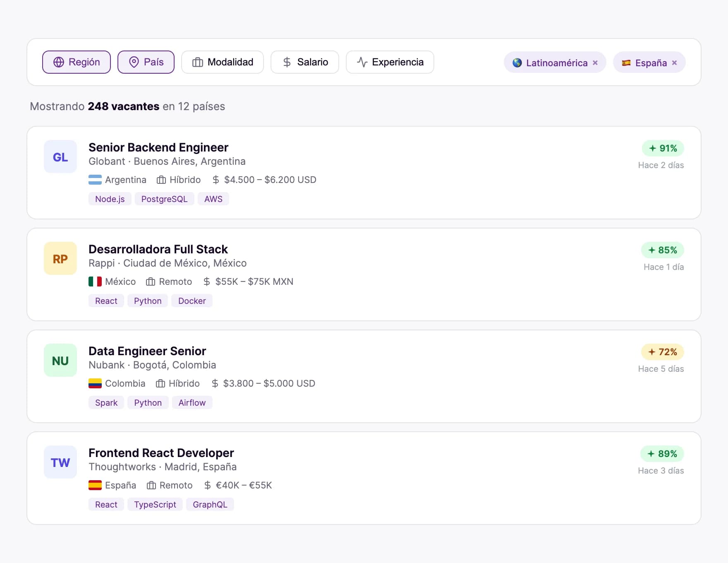728x563 pixels.
Task: Open the País filter
Action: pos(146,62)
